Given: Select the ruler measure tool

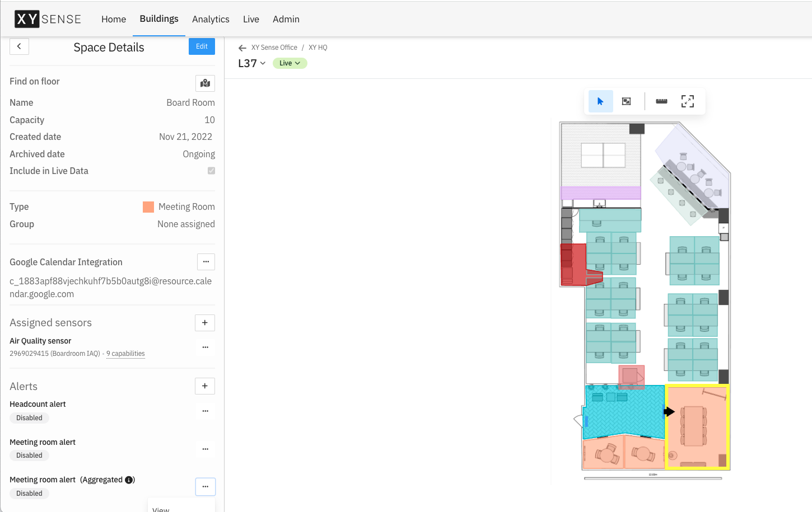Looking at the screenshot, I should (661, 101).
